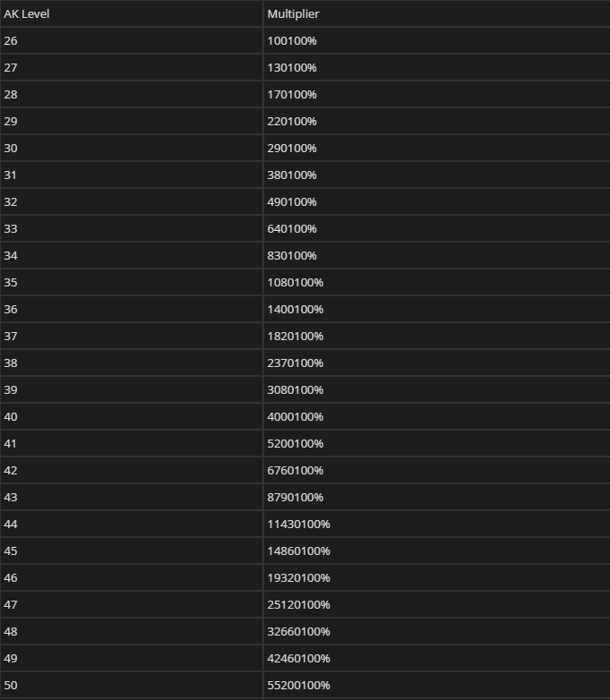
Task: Click the AK Level column header
Action: [26, 14]
